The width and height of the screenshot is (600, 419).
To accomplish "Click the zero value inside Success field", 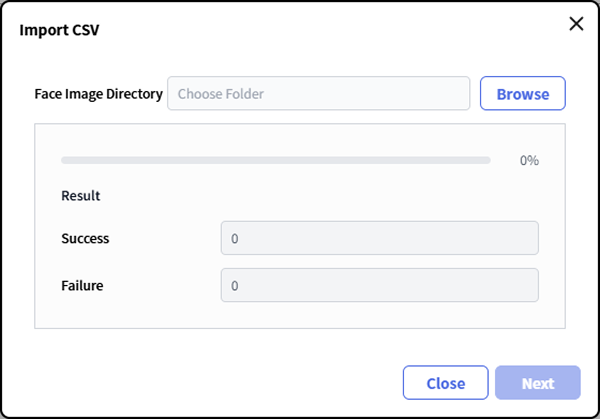I will tap(235, 240).
